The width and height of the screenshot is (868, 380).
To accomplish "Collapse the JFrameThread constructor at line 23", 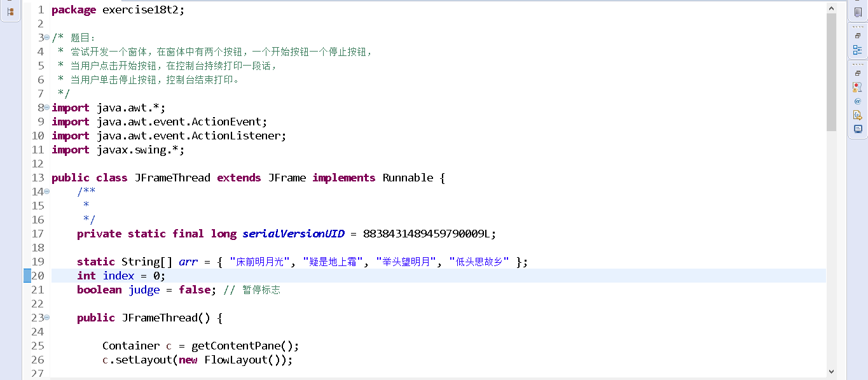I will click(47, 318).
